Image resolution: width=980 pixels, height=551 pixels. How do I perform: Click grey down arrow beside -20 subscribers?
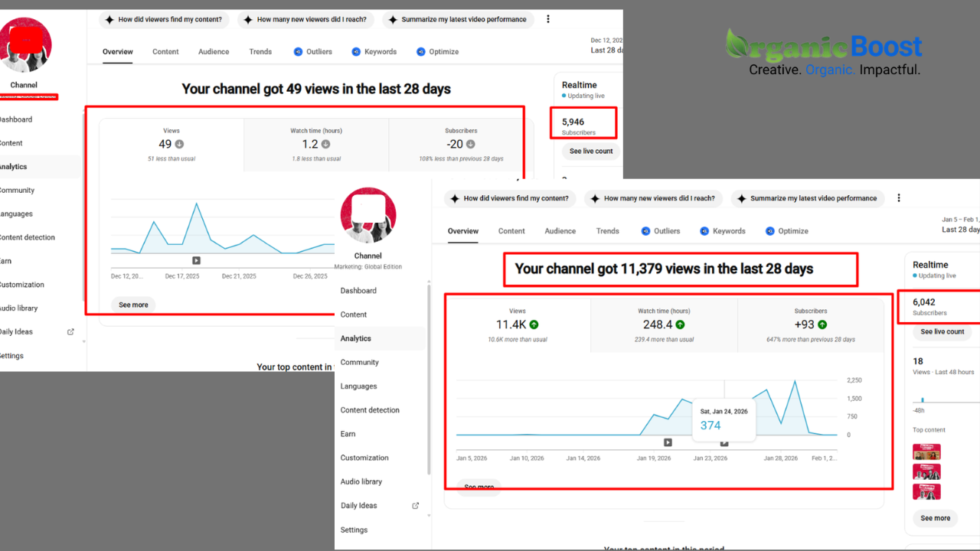(471, 144)
